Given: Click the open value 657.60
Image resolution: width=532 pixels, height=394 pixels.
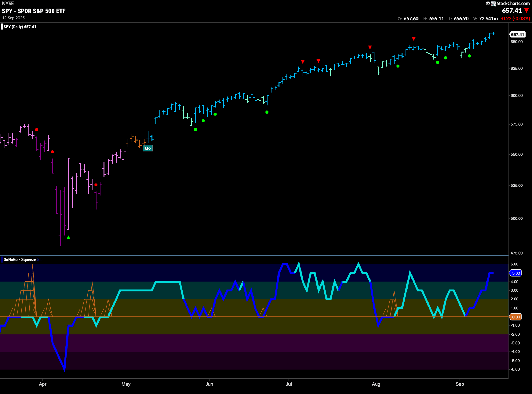Looking at the screenshot, I should click(411, 19).
